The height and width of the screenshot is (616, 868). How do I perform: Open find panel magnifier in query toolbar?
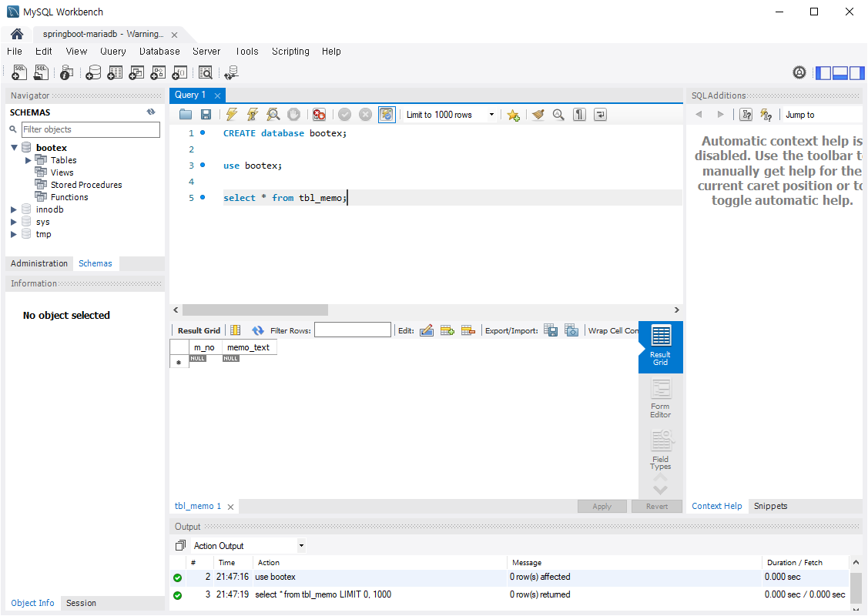tap(558, 115)
